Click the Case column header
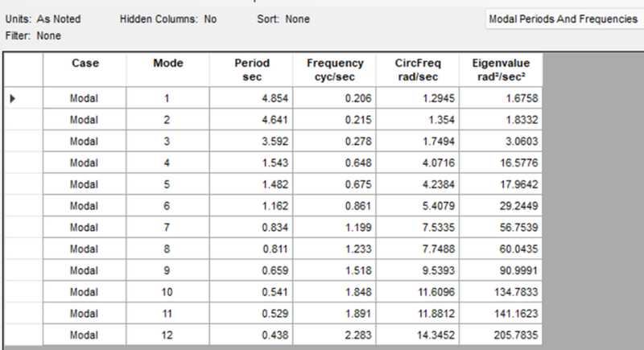Viewport: 644px width, 350px height. pos(85,70)
